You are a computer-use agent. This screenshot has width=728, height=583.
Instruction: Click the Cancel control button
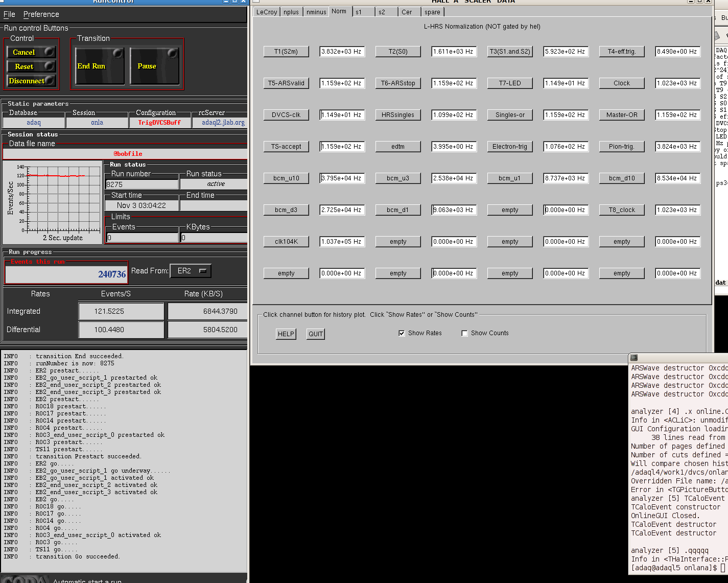(x=31, y=52)
